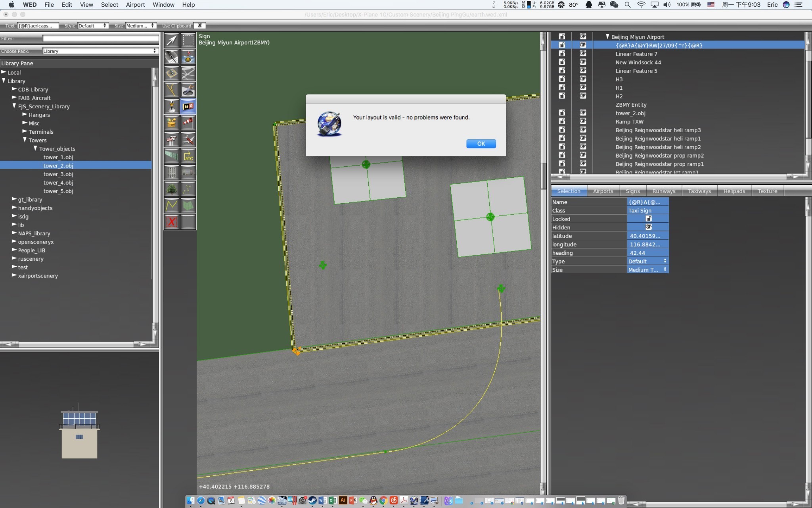The height and width of the screenshot is (508, 812).
Task: Open the sign Size dropdown in toolbar
Action: pos(141,26)
